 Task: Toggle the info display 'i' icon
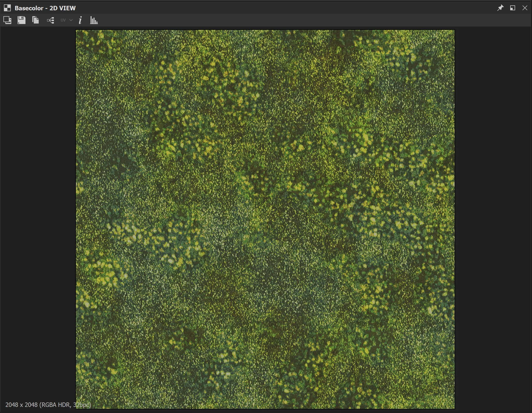pos(80,20)
